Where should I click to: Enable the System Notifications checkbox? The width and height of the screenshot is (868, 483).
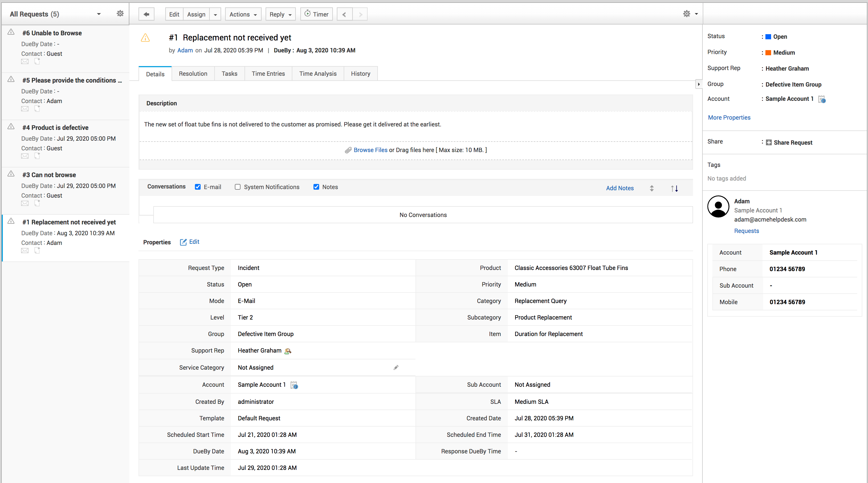pos(238,187)
